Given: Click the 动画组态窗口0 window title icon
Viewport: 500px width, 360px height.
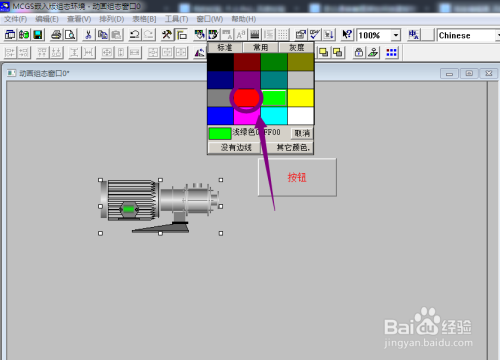Looking at the screenshot, I should [x=12, y=73].
